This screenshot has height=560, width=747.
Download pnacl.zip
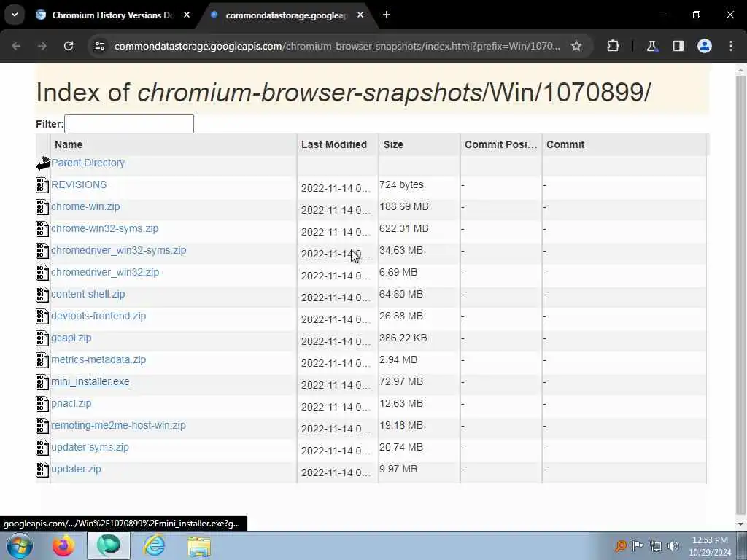coord(71,404)
